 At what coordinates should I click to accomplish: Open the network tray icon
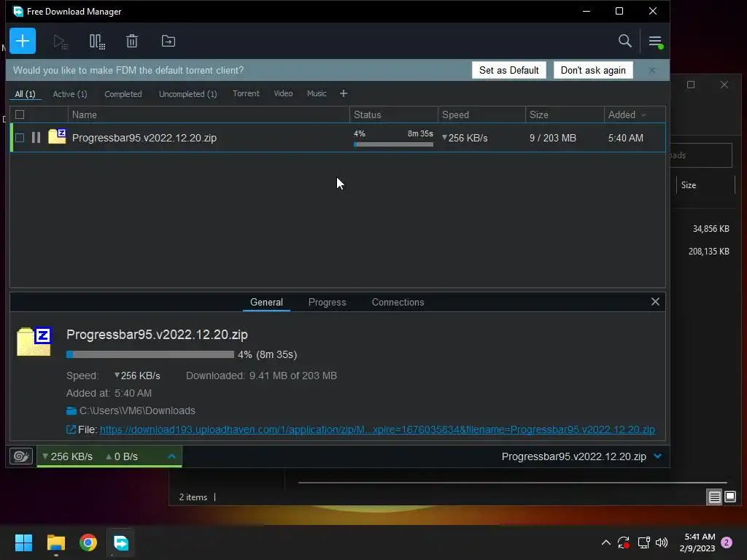[643, 542]
